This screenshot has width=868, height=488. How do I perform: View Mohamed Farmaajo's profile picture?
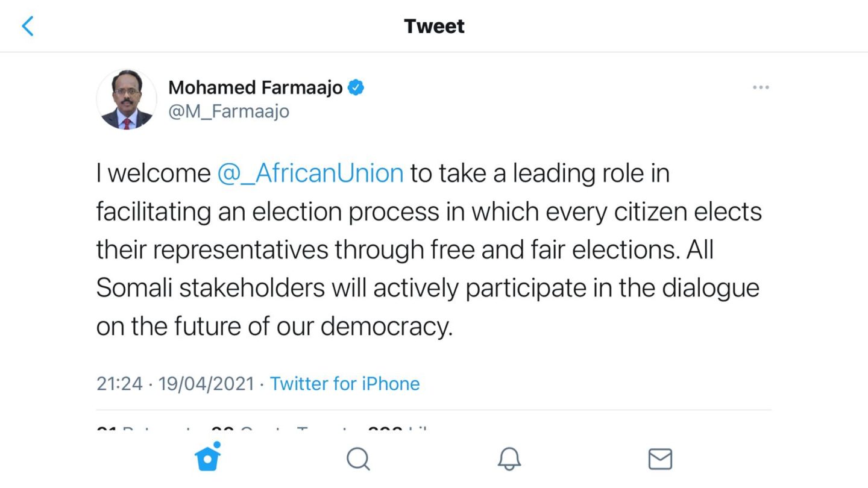127,99
